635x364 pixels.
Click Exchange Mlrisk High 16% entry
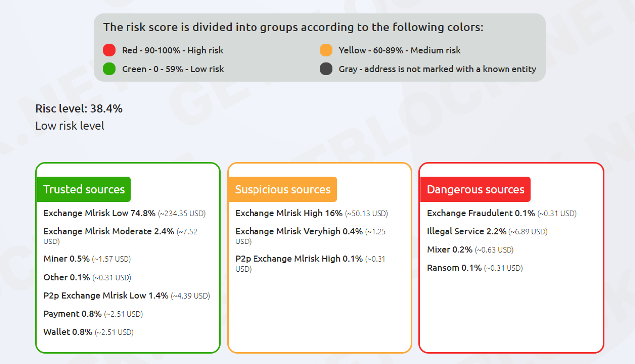pyautogui.click(x=311, y=213)
